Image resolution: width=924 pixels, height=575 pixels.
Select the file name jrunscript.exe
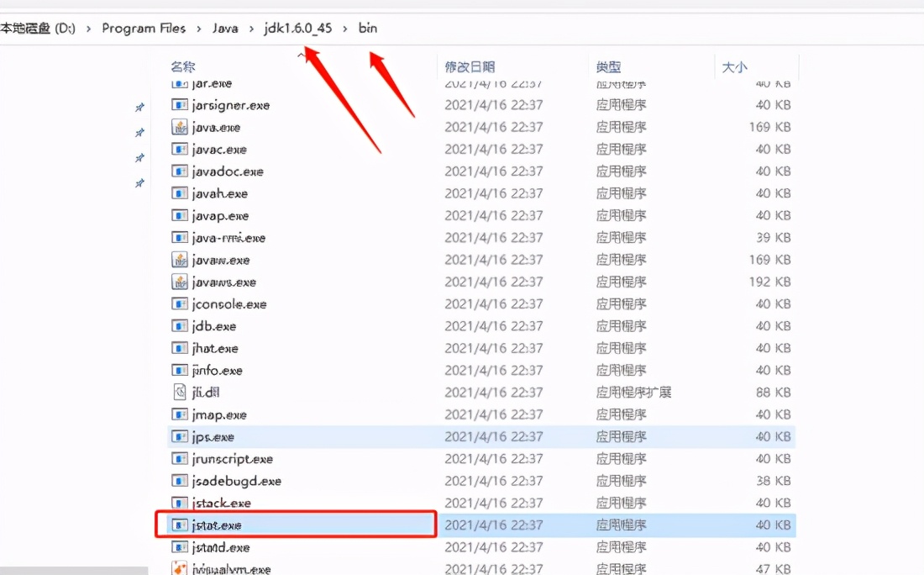click(232, 459)
